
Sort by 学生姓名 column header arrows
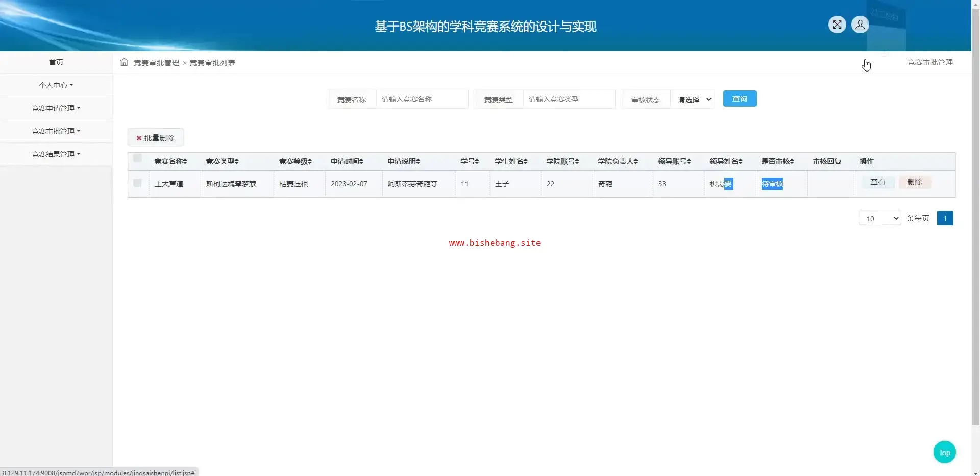click(526, 161)
